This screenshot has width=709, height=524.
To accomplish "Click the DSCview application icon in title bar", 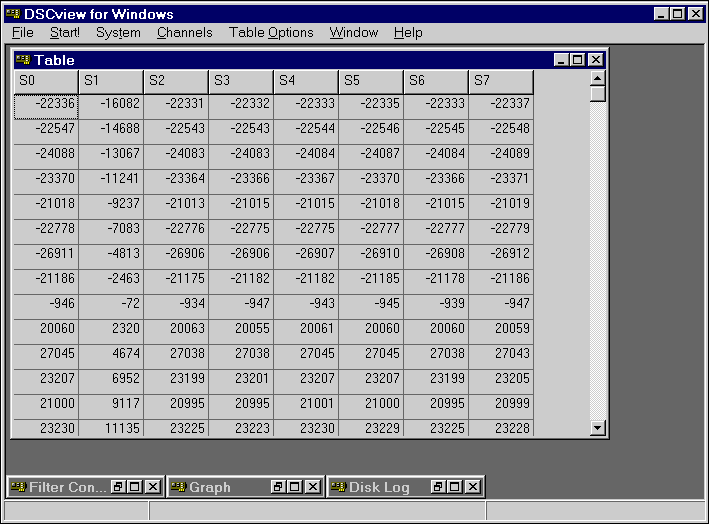I will point(13,14).
